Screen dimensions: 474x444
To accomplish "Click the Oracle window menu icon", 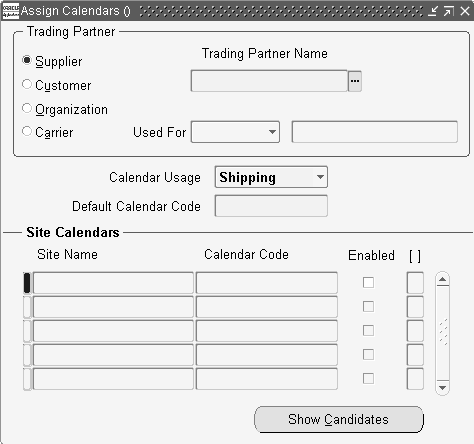I will coord(11,11).
